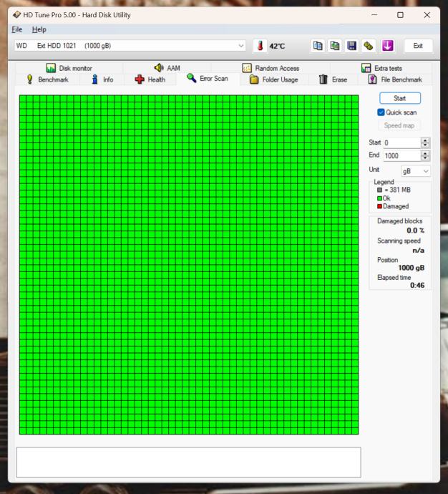This screenshot has height=494, width=448.
Task: Click the HD Tune Pro title bar icon
Action: click(x=16, y=15)
